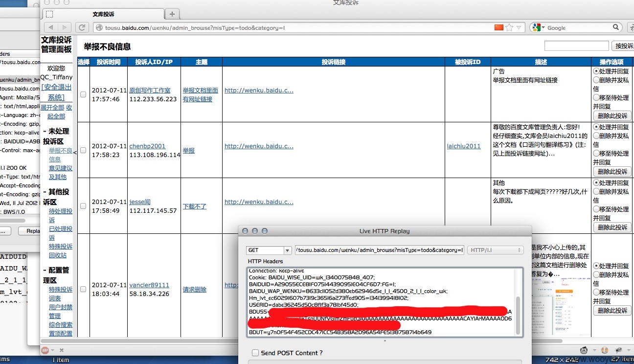Viewport: 634px width, 364px height.
Task: Open subject link 举报文档里面有网址链接
Action: point(201,95)
